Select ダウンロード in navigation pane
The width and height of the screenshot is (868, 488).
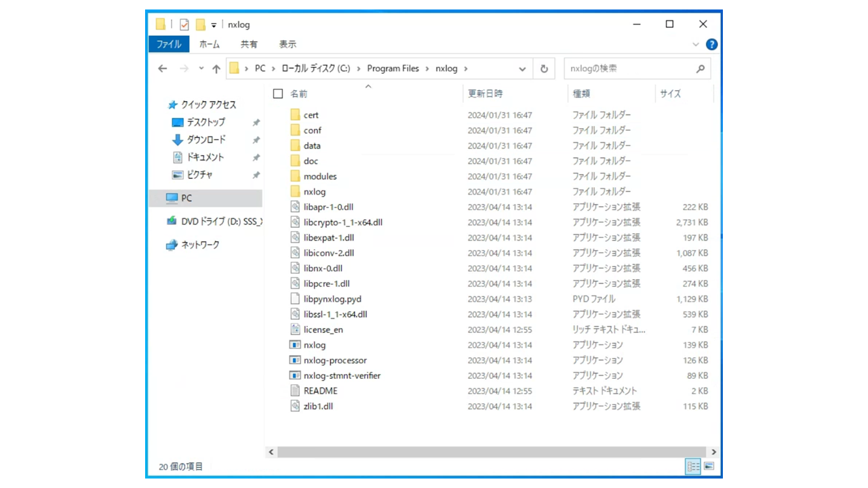206,140
